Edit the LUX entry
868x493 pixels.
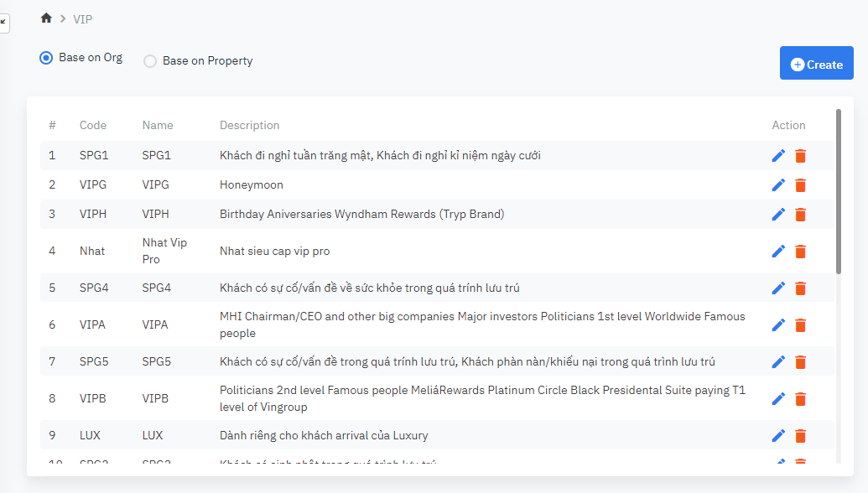click(778, 436)
